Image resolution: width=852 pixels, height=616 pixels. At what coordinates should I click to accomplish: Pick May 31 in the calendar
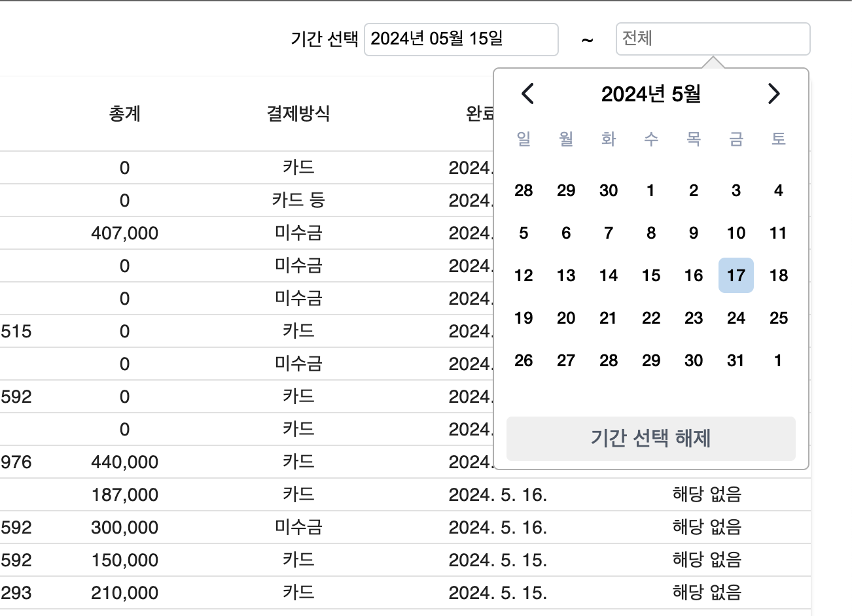coord(736,360)
